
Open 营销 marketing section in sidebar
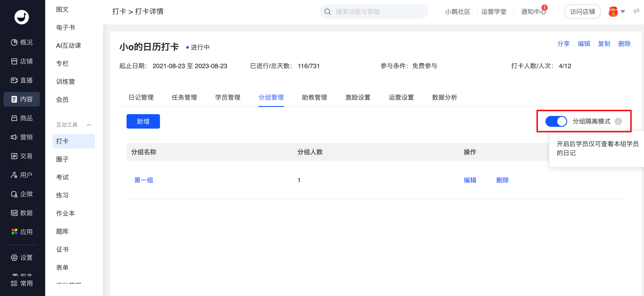tap(22, 137)
